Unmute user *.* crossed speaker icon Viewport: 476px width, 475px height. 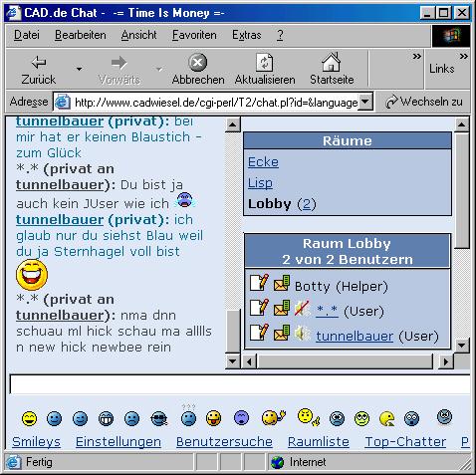[x=302, y=309]
